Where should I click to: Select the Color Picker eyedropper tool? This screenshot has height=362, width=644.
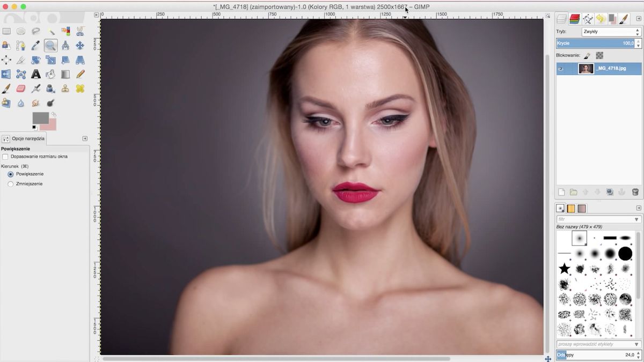tap(36, 46)
